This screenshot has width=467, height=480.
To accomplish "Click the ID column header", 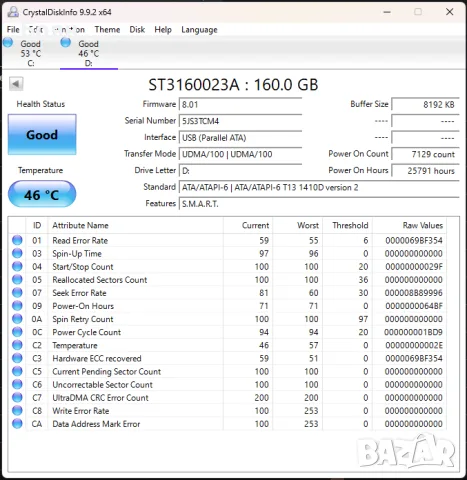I will coord(37,225).
